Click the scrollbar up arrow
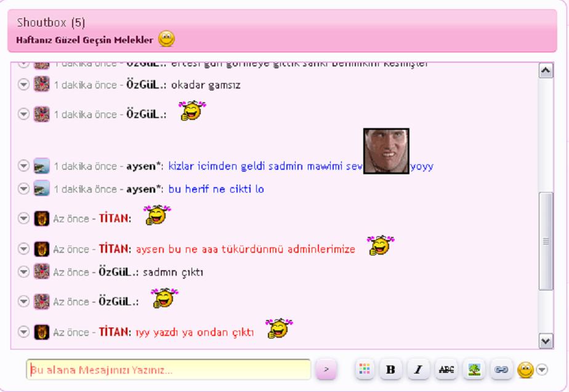The image size is (569, 392). tap(546, 71)
